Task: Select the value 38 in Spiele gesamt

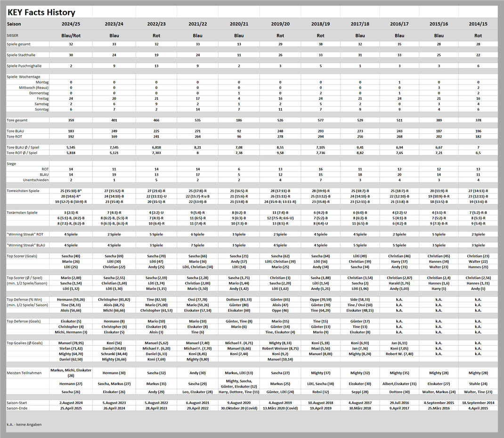Action: tap(320, 44)
